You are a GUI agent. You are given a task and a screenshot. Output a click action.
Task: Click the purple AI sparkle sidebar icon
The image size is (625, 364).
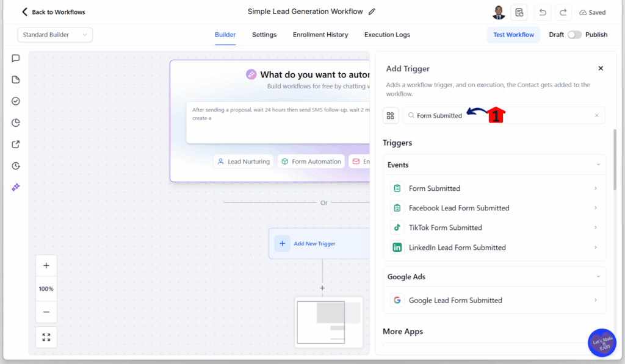coord(15,187)
